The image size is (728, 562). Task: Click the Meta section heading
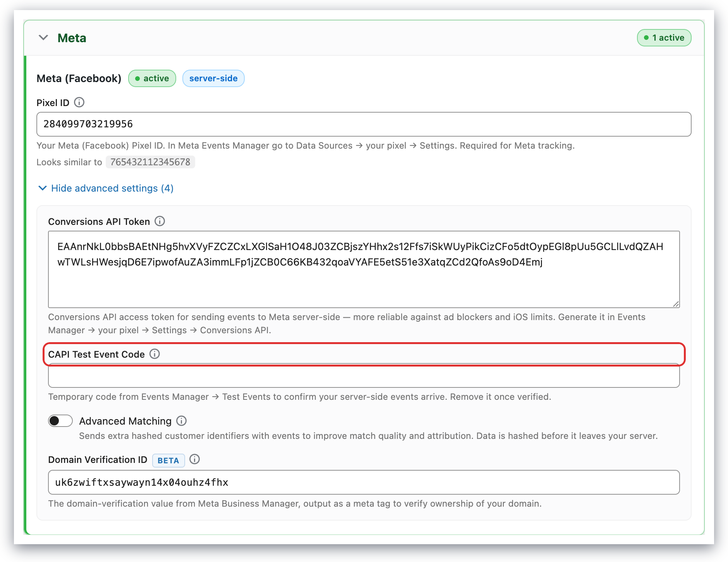[x=72, y=38]
